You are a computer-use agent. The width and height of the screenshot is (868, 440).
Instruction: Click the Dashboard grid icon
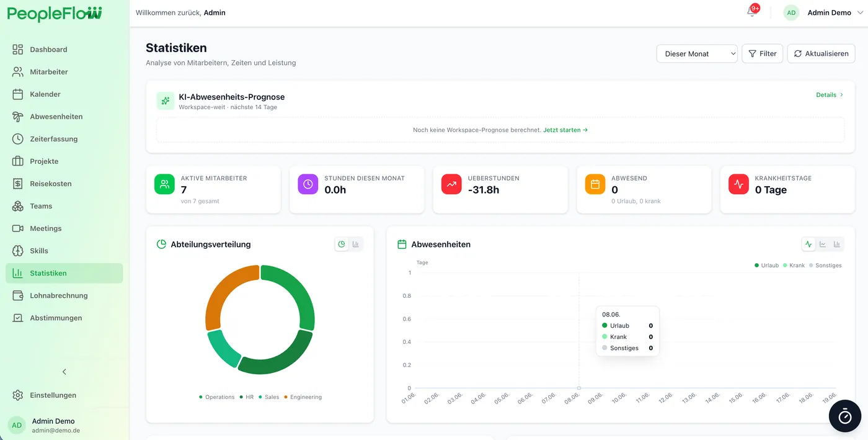(18, 50)
